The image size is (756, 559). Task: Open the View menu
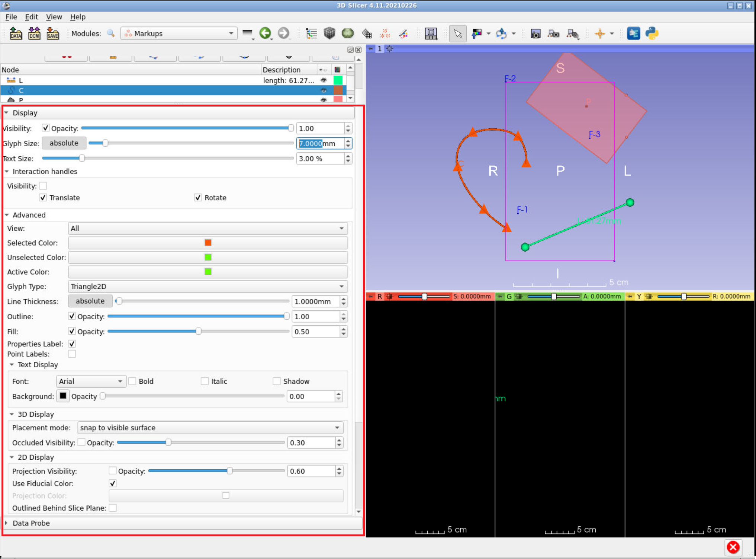coord(54,17)
